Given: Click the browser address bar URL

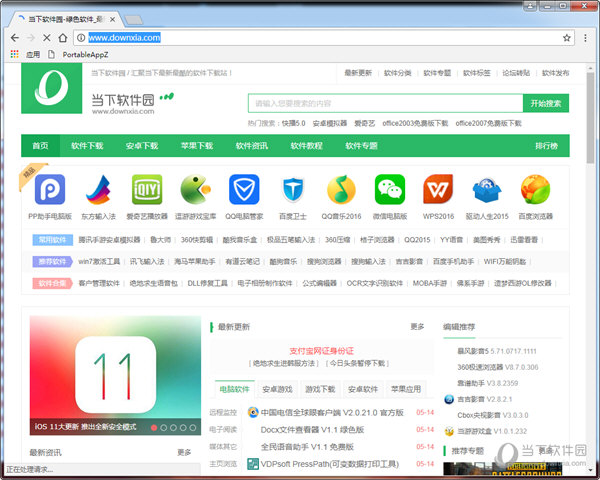Looking at the screenshot, I should pyautogui.click(x=124, y=38).
